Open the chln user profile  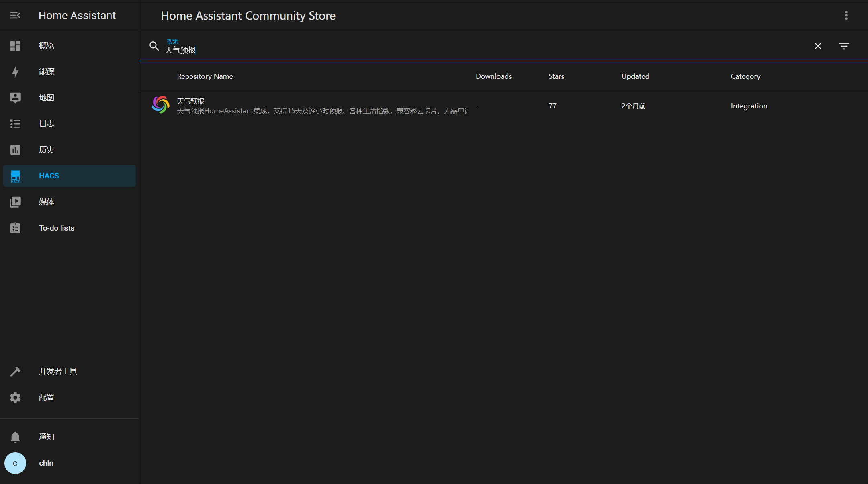(70, 463)
